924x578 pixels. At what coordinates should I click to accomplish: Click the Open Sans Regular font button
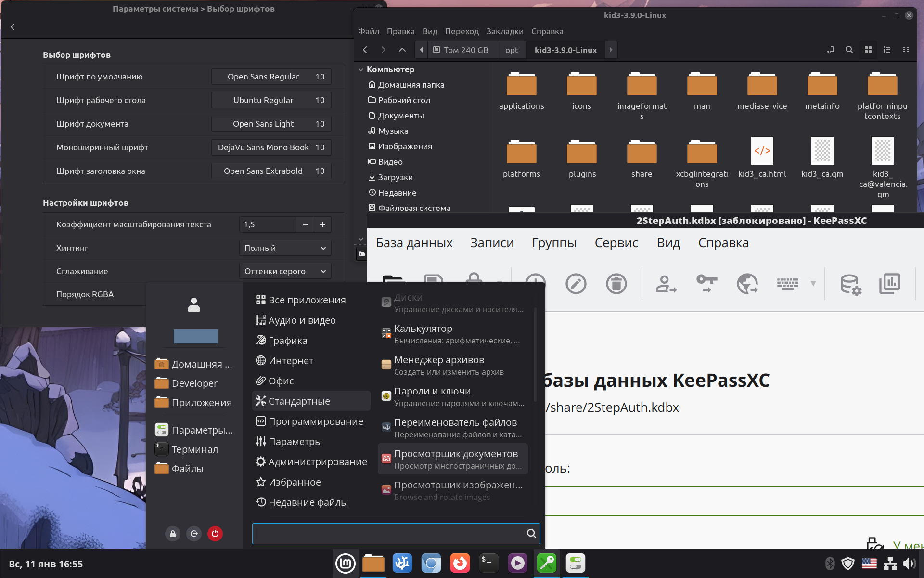271,77
